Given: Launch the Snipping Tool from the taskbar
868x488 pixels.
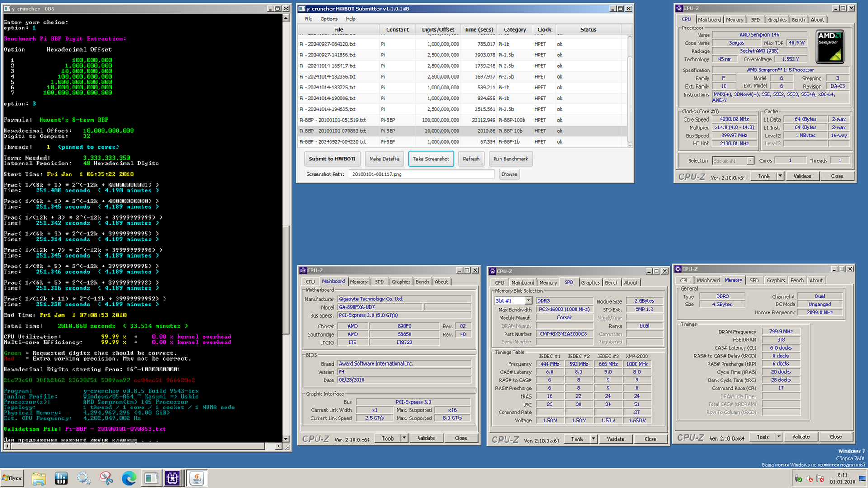Looking at the screenshot, I should 106,478.
